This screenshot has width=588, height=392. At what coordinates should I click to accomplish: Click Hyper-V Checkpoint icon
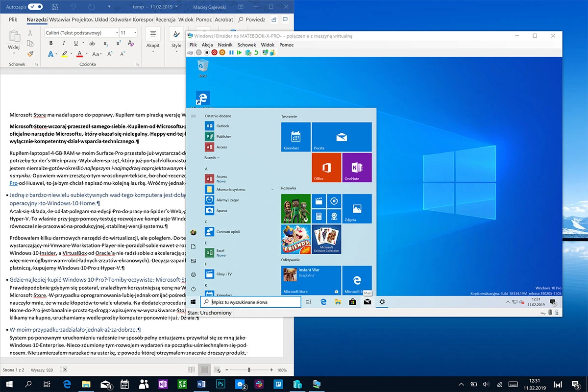point(248,52)
